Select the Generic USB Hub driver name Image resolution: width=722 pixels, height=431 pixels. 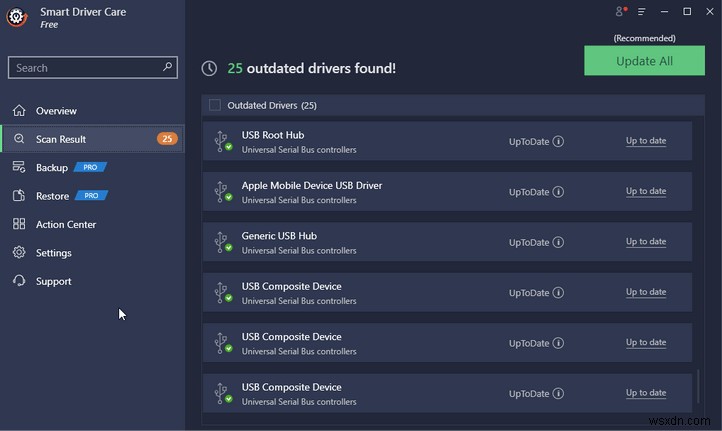[279, 236]
